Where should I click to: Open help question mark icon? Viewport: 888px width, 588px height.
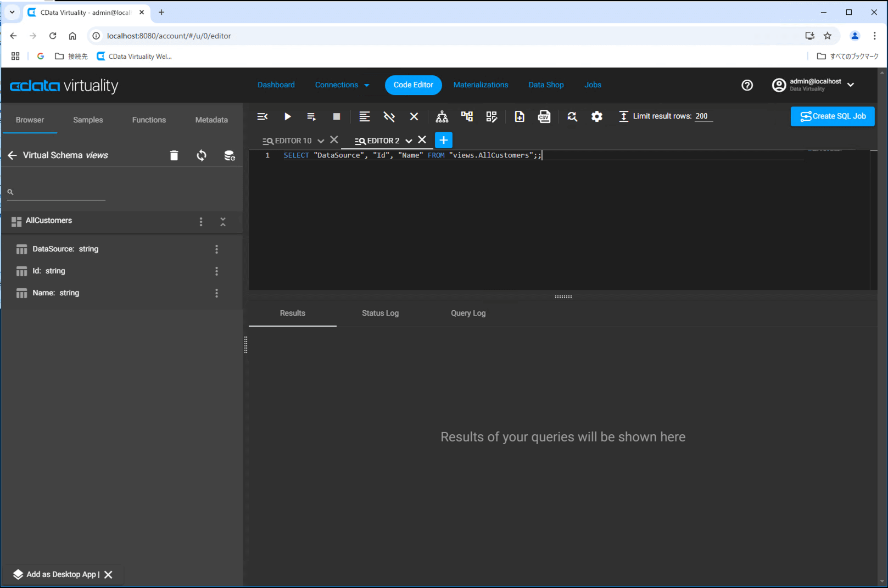point(747,85)
